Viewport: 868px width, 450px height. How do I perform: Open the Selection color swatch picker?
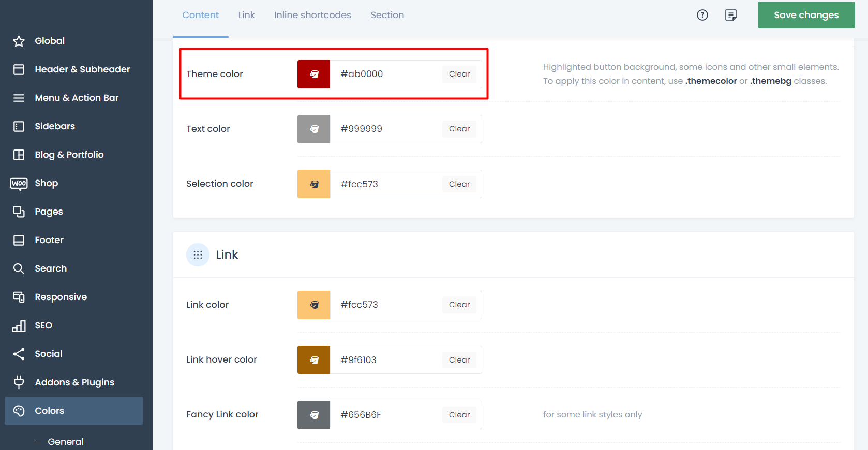click(x=314, y=184)
